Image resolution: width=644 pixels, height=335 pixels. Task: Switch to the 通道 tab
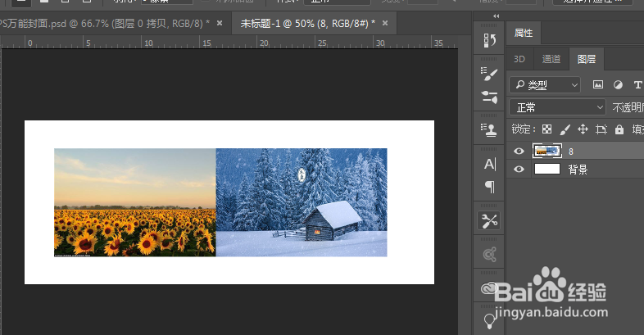pyautogui.click(x=551, y=59)
